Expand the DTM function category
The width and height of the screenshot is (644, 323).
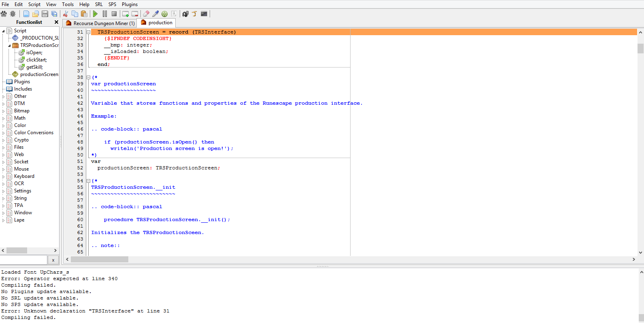pos(4,104)
